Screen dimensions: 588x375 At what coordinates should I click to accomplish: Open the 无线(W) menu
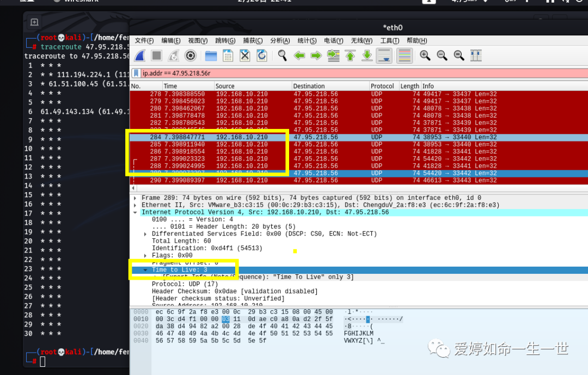362,40
